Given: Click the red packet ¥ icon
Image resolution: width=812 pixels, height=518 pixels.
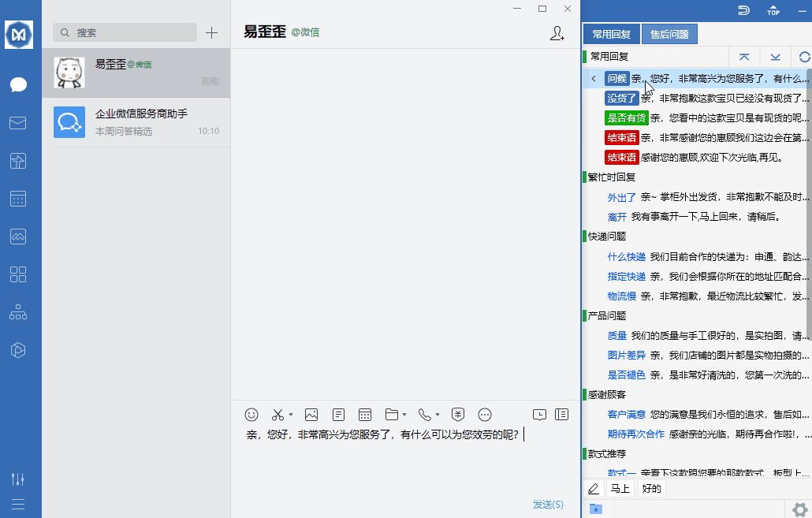Looking at the screenshot, I should (457, 414).
